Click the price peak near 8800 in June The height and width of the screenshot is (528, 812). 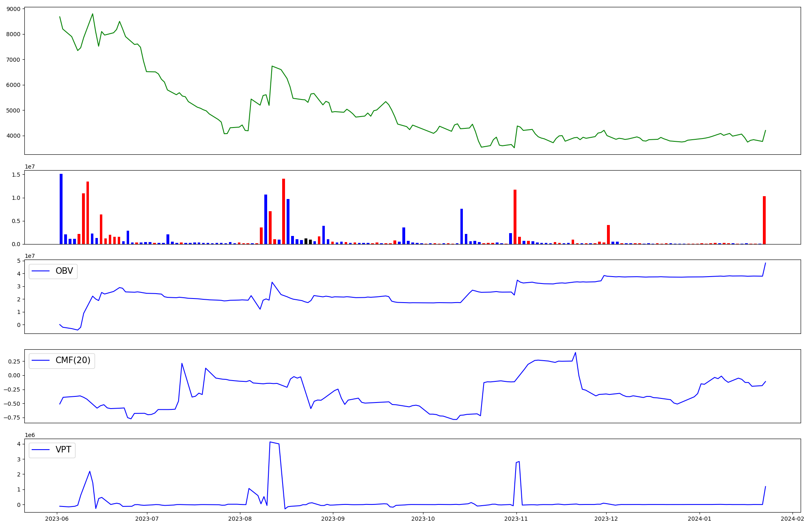point(93,14)
